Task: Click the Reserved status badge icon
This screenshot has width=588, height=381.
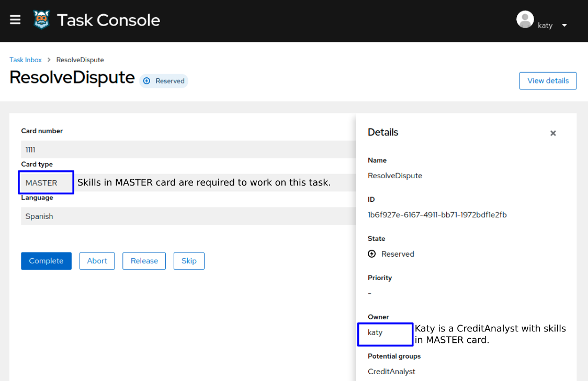Action: point(147,81)
